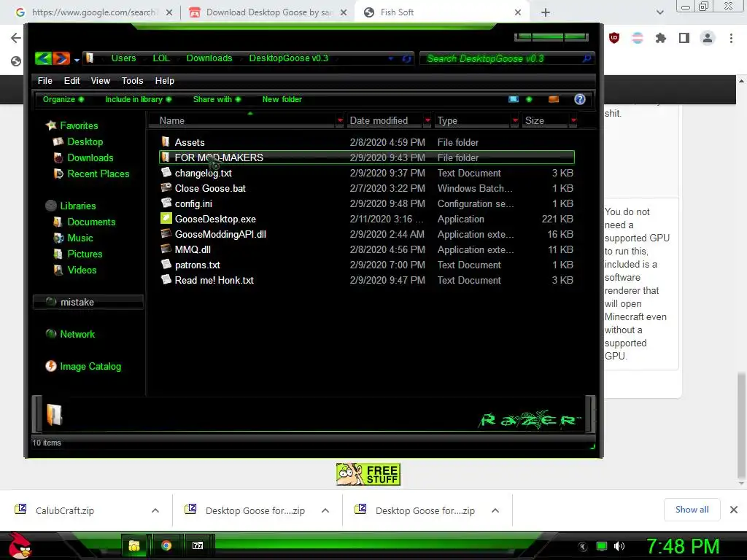
Task: Change view with the views icon
Action: (514, 99)
